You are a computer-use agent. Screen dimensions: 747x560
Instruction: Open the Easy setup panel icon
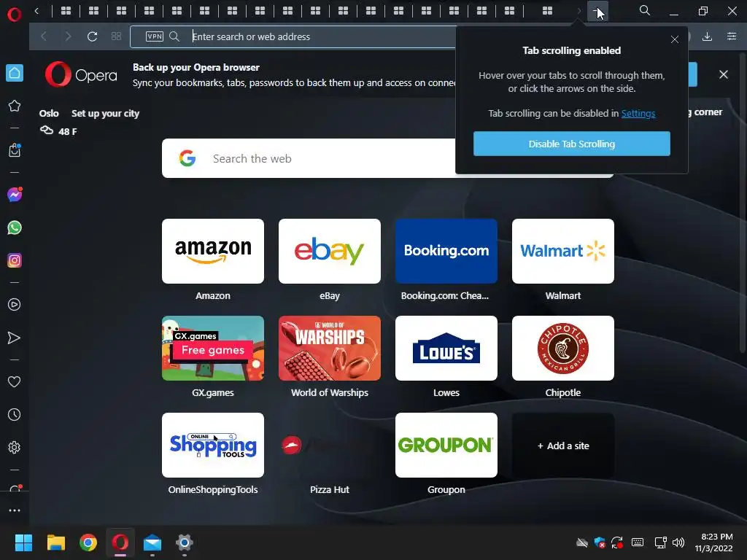tap(732, 36)
